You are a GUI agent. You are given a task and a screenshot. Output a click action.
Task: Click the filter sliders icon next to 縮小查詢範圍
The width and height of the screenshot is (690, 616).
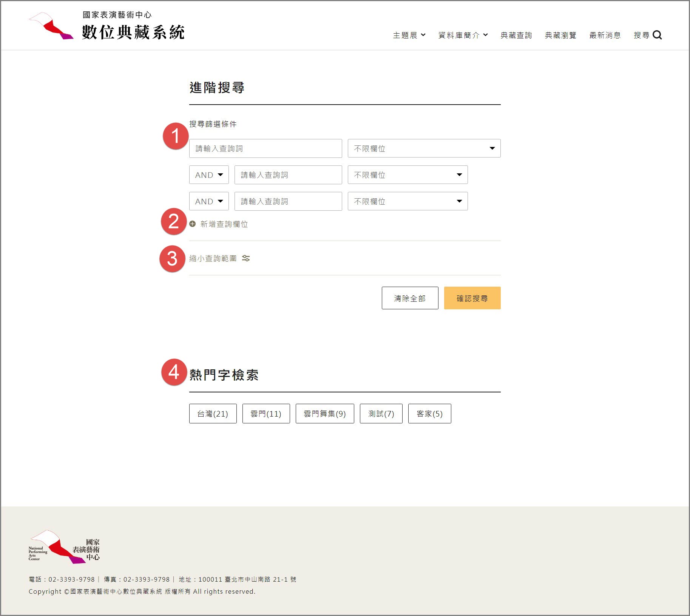click(246, 258)
